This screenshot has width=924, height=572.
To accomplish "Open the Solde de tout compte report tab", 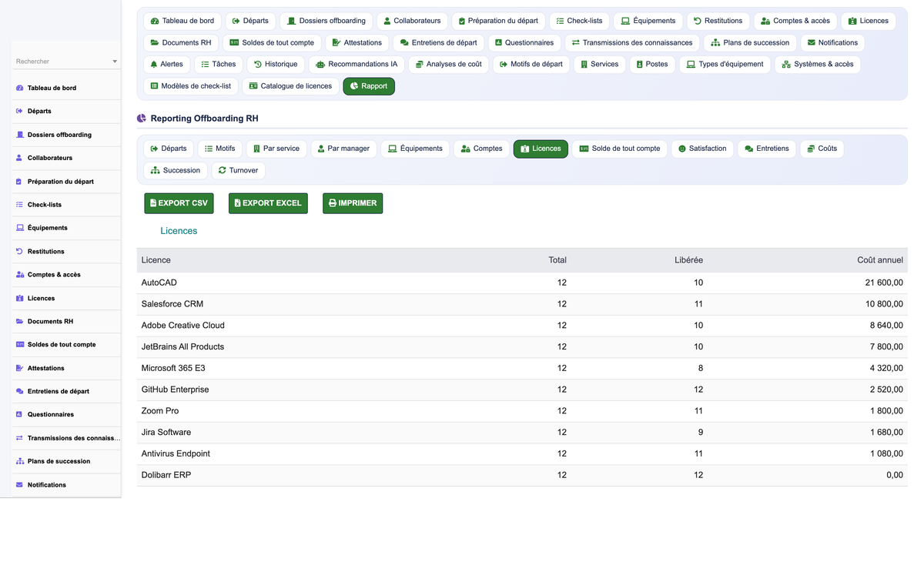I will pyautogui.click(x=620, y=149).
